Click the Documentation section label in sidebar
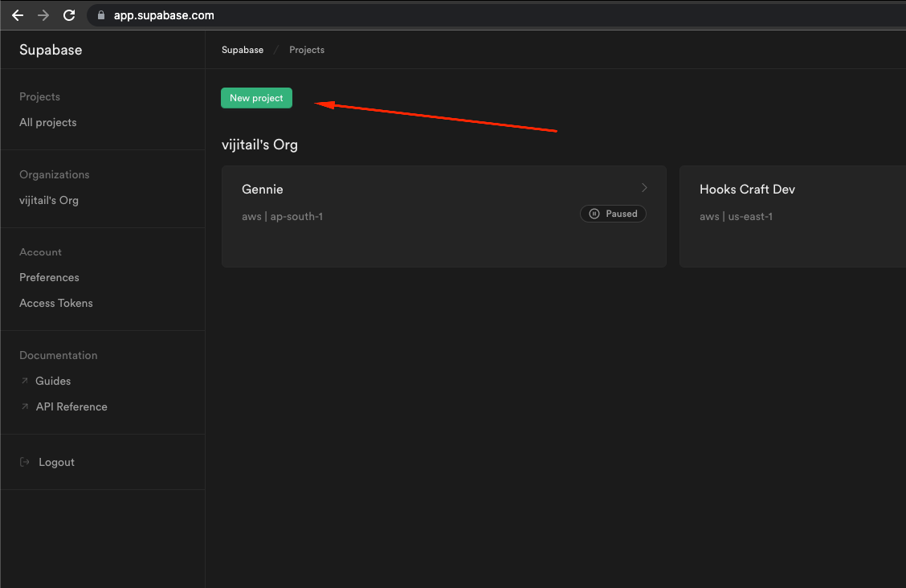 (59, 356)
